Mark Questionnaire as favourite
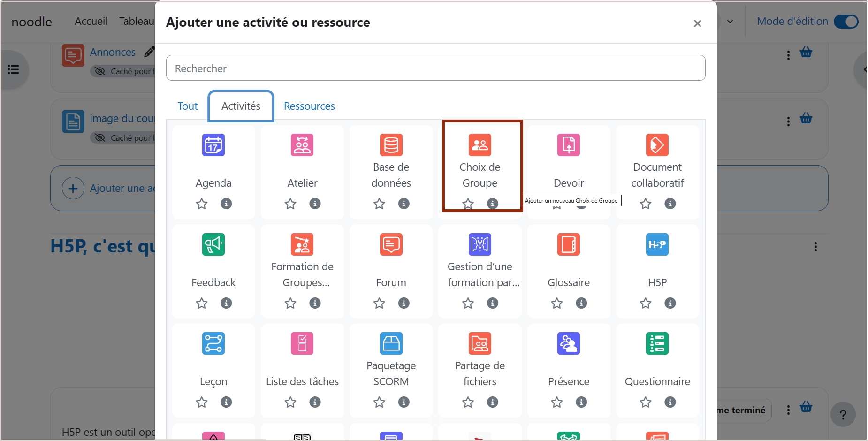868x441 pixels. click(646, 402)
